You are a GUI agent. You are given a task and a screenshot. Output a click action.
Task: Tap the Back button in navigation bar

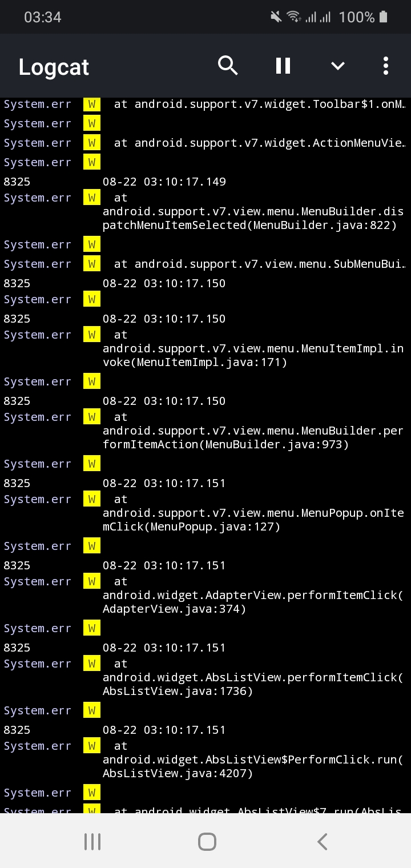[x=321, y=841]
